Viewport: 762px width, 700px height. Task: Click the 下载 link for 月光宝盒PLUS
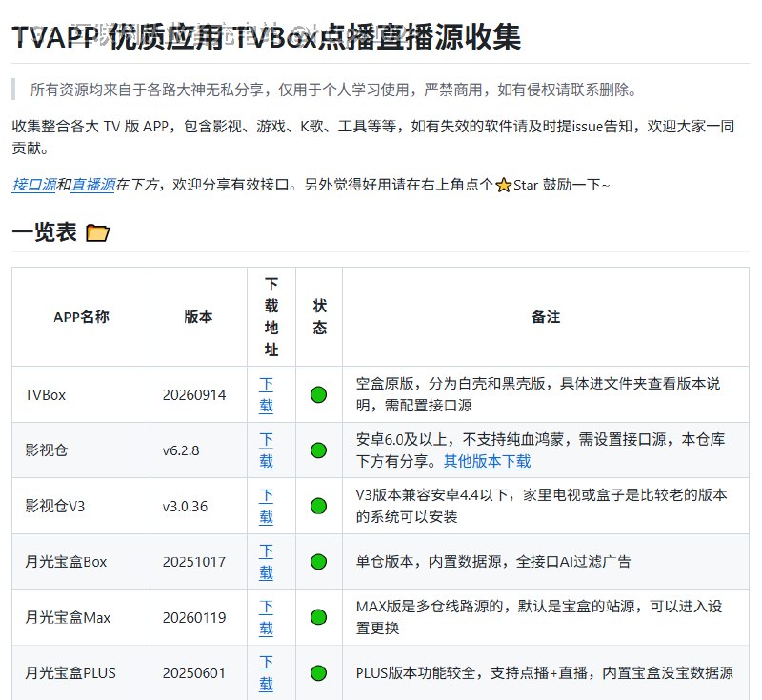click(x=266, y=673)
